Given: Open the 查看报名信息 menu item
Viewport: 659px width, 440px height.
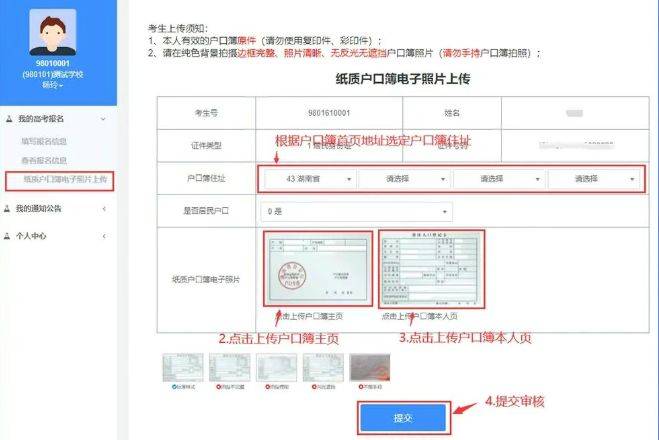Looking at the screenshot, I should pos(45,160).
